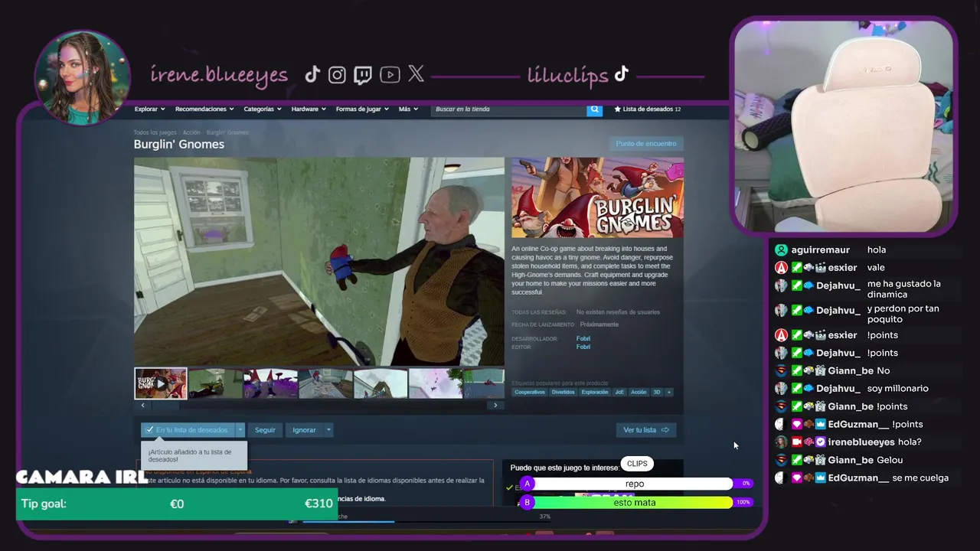Expand the Hardware menu
Image resolution: width=980 pixels, height=551 pixels.
pos(309,109)
